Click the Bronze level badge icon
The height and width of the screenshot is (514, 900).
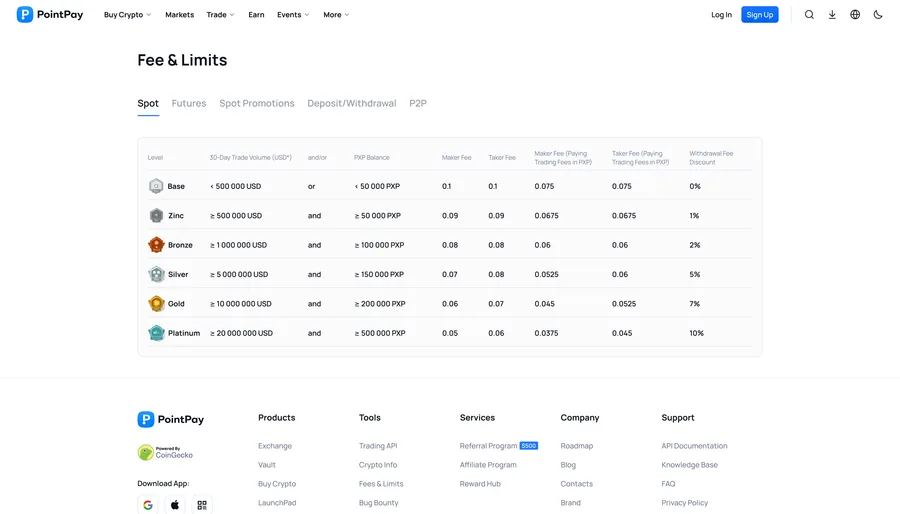coord(156,244)
